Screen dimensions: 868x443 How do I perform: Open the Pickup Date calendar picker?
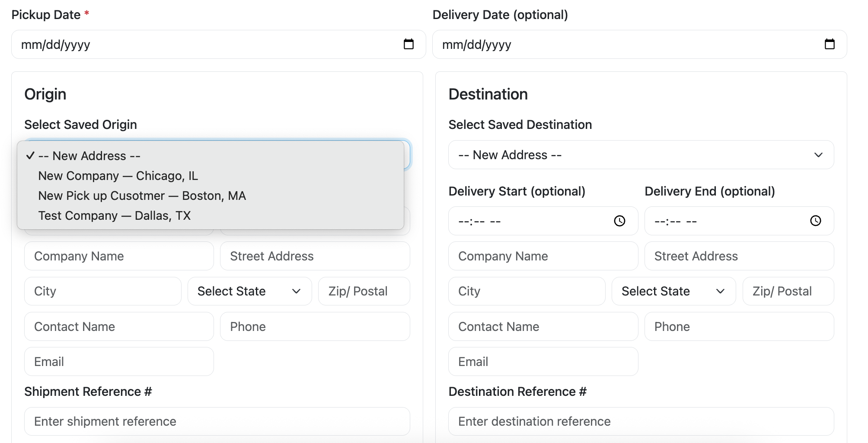[408, 44]
